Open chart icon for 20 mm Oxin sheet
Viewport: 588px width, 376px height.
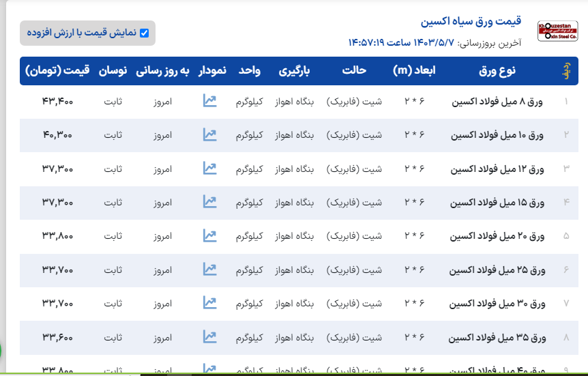pyautogui.click(x=209, y=235)
